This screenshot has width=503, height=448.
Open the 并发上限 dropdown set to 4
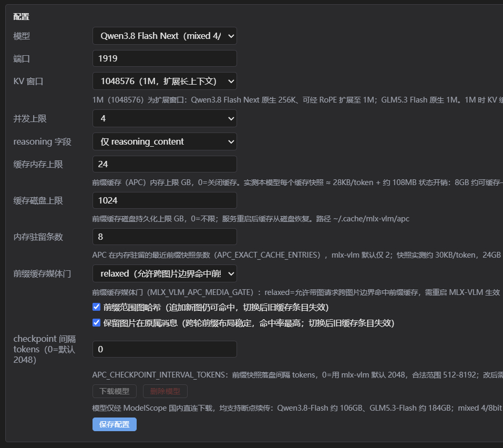[x=165, y=118]
